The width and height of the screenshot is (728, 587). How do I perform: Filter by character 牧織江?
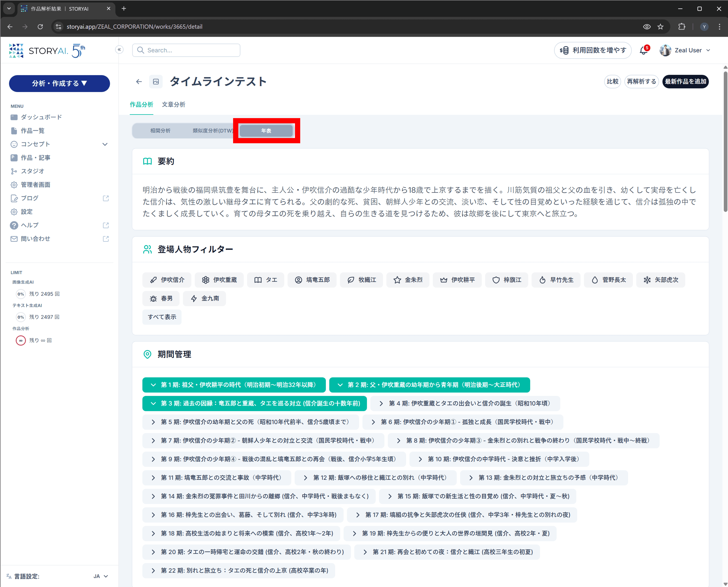(361, 280)
